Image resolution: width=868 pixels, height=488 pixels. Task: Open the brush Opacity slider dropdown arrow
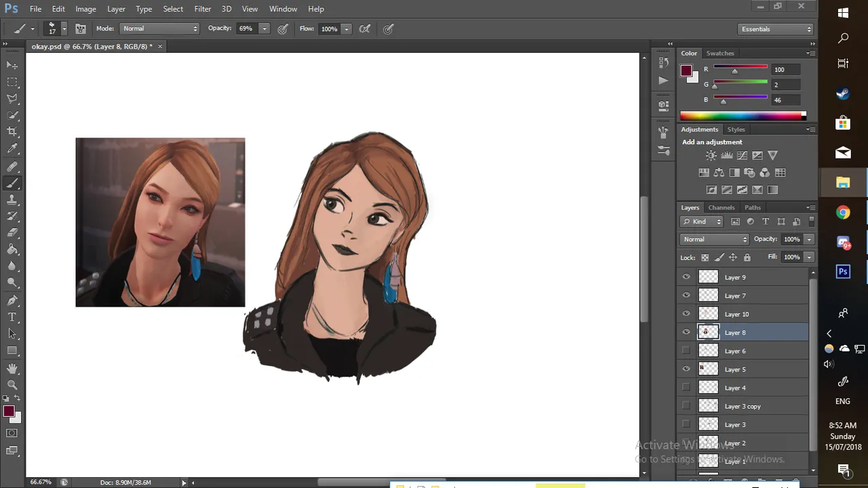(x=264, y=28)
